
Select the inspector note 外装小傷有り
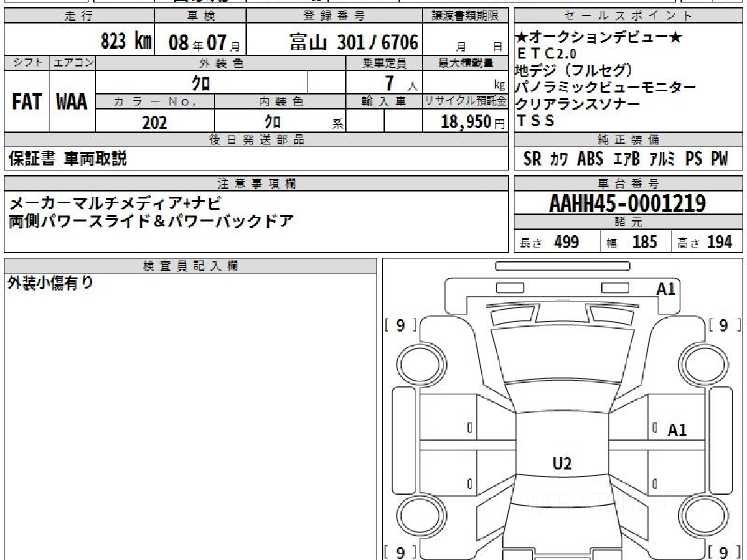click(x=50, y=283)
